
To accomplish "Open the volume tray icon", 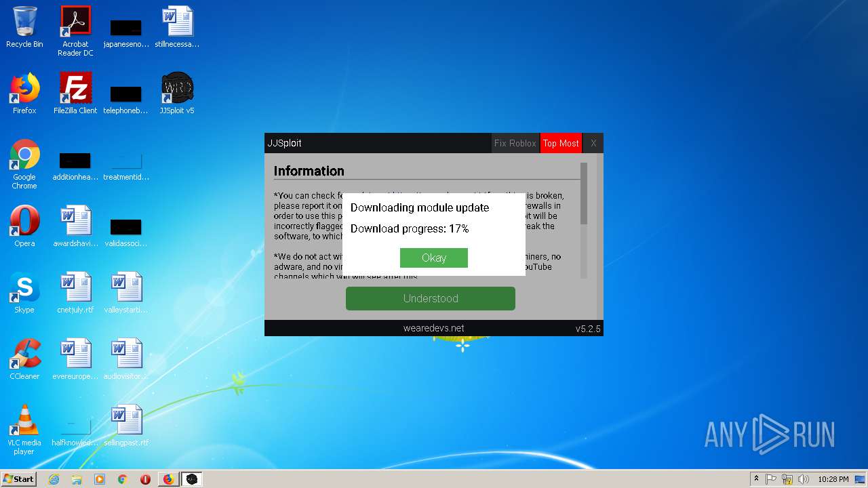I will point(804,479).
